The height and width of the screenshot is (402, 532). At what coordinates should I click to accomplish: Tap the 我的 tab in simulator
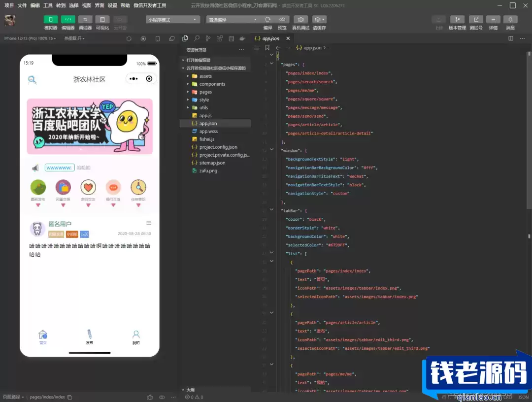(136, 337)
